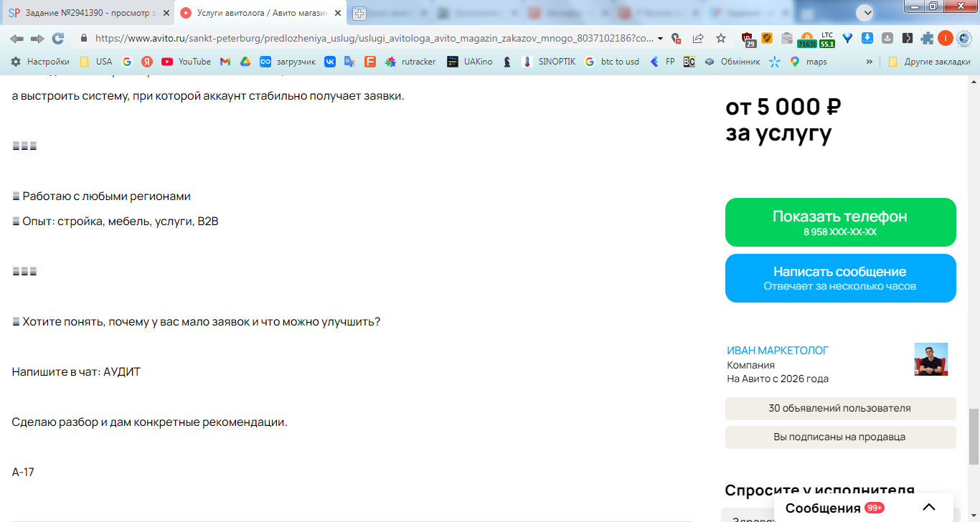Open the UAKino bookmark

[x=470, y=62]
